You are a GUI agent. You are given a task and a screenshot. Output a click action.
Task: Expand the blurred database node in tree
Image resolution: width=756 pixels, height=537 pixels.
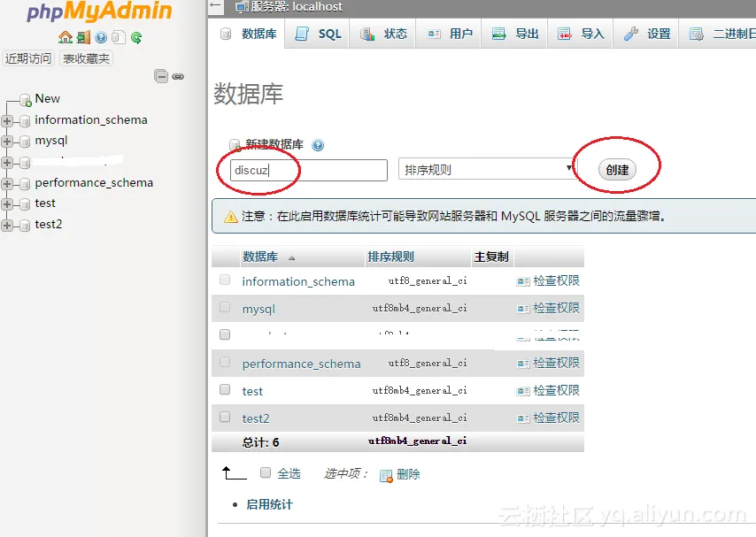pos(7,163)
